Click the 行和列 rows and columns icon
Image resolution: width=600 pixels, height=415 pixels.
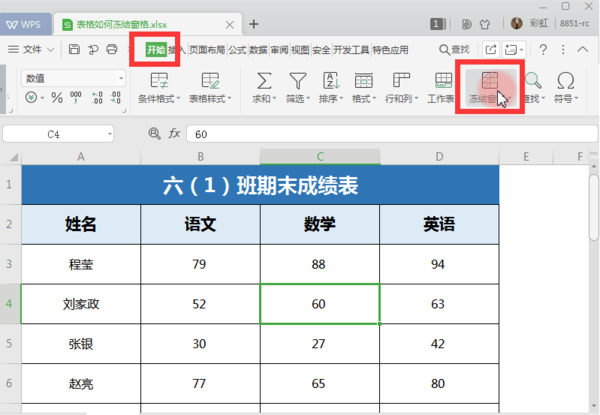click(x=401, y=82)
